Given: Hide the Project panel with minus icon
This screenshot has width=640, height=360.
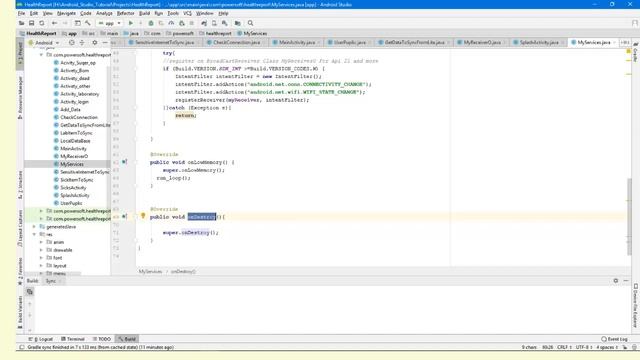Looking at the screenshot, I should 105,42.
